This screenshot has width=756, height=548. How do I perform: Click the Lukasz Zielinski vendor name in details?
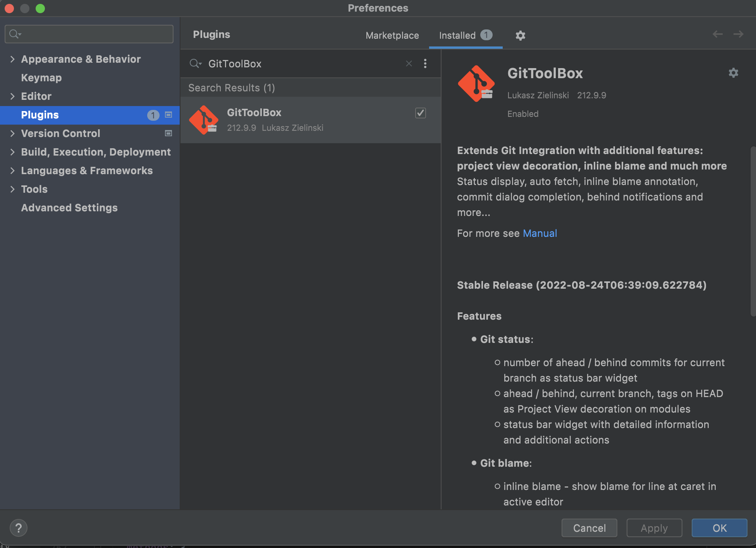[x=538, y=95]
